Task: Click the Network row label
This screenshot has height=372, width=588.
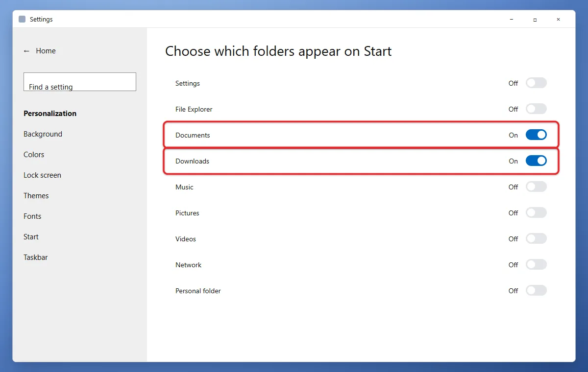Action: point(188,265)
